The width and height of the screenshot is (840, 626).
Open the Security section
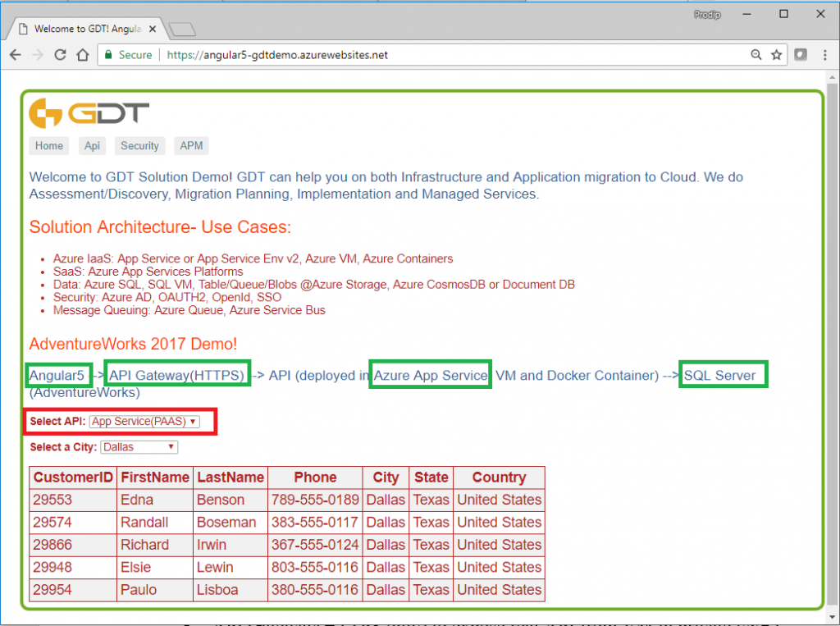pyautogui.click(x=139, y=145)
